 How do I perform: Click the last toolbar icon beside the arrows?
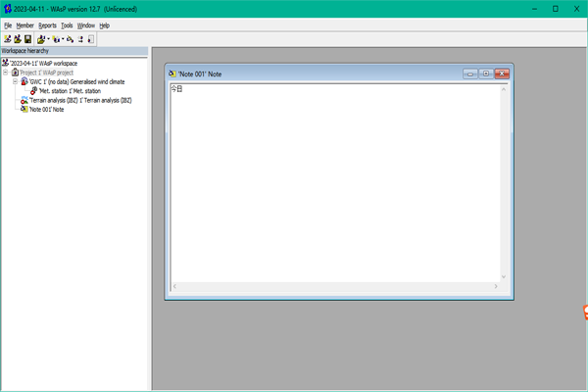point(91,39)
